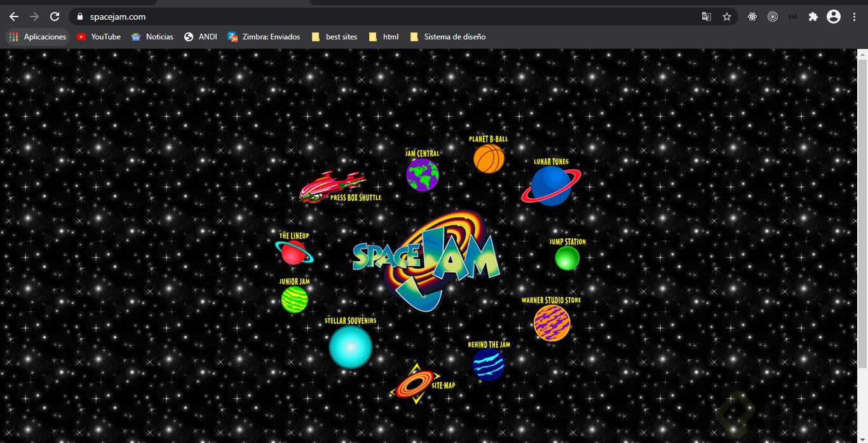
Task: Open the Extensions puzzle menu
Action: coord(813,17)
